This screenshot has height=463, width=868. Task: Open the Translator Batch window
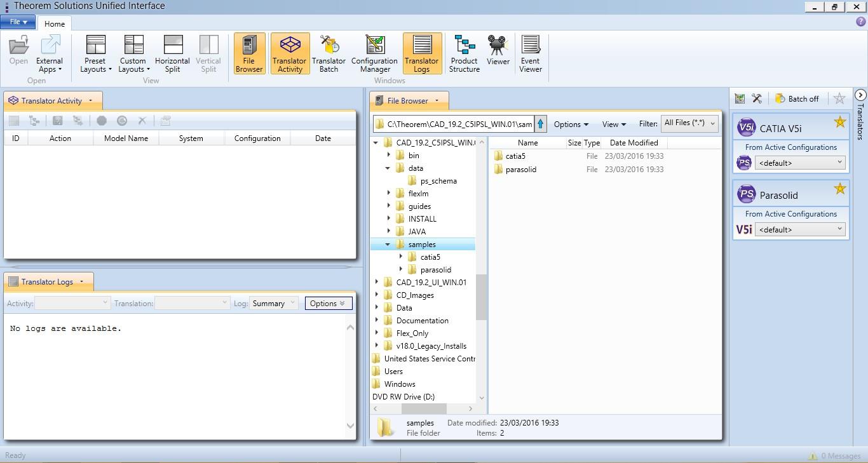(x=329, y=54)
